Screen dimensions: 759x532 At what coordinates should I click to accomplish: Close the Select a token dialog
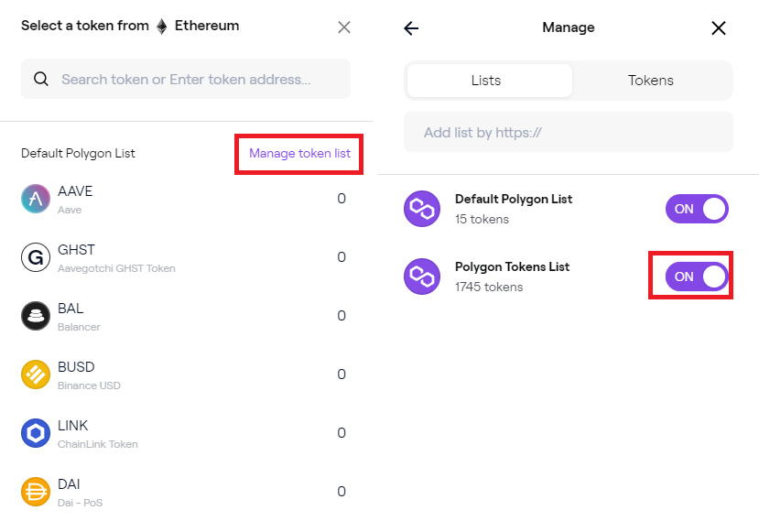coord(344,27)
